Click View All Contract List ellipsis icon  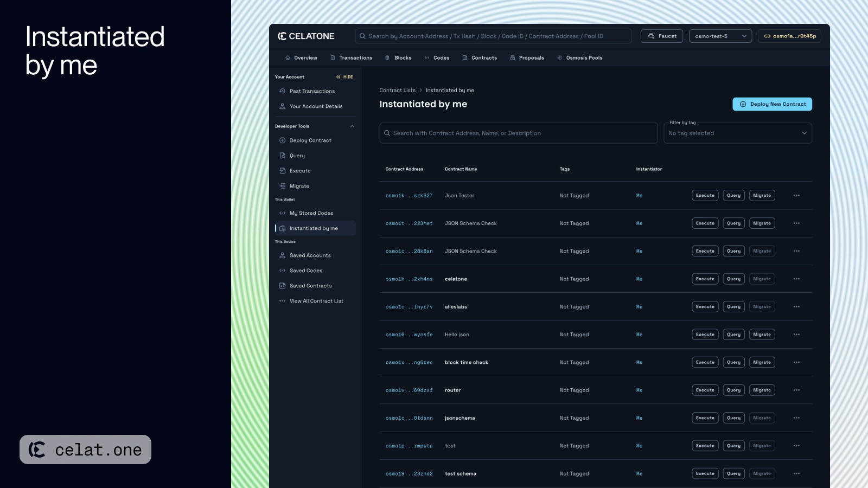pyautogui.click(x=282, y=301)
